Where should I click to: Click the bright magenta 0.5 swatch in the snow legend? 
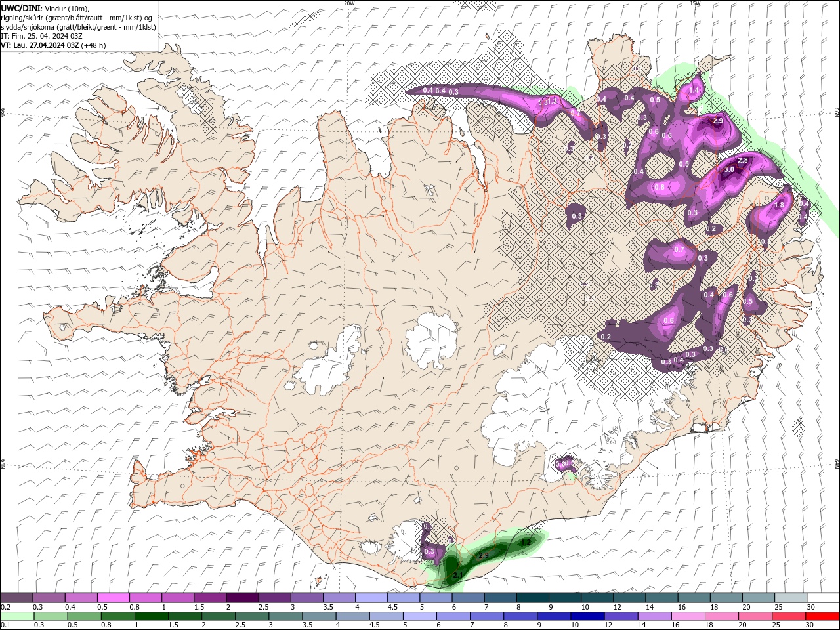pos(113,598)
